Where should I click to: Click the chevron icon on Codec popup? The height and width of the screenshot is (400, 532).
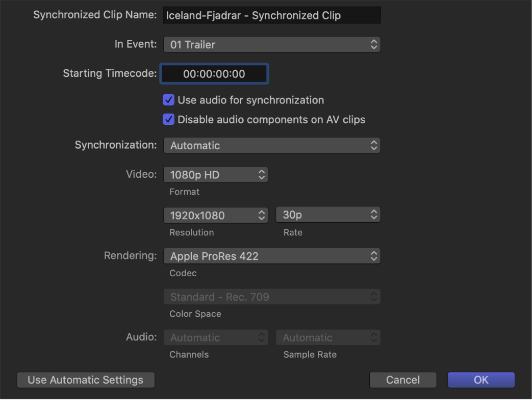tap(374, 256)
